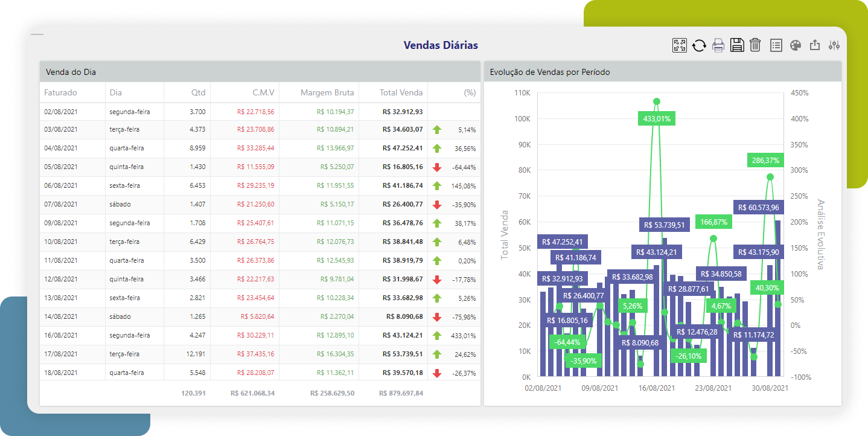Open the color palette theme icon
868x436 pixels.
click(796, 45)
